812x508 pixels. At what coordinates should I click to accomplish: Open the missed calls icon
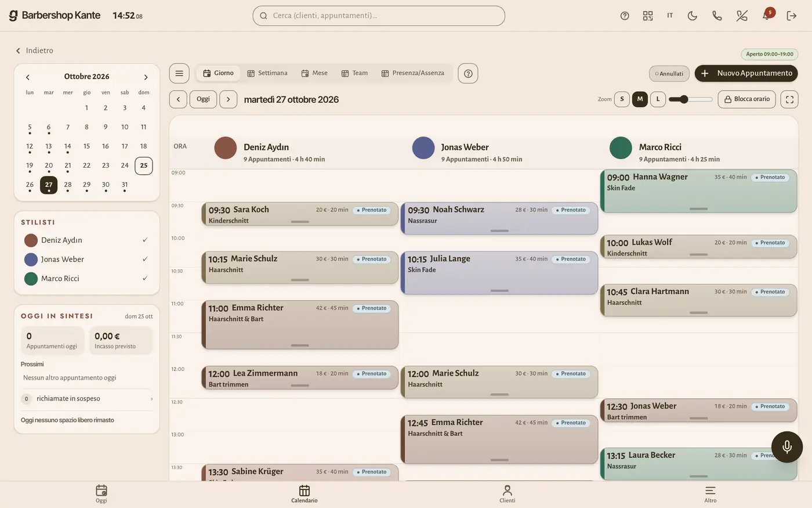pyautogui.click(x=742, y=16)
